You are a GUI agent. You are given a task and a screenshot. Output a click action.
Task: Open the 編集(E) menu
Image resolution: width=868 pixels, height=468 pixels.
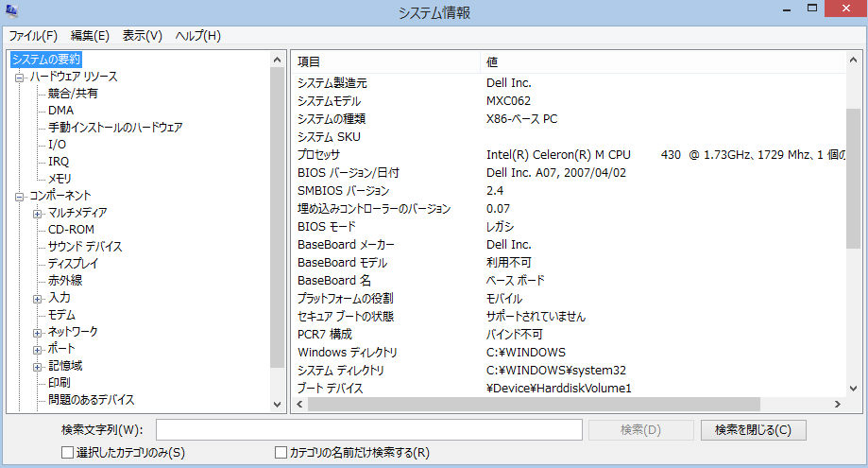[x=90, y=36]
